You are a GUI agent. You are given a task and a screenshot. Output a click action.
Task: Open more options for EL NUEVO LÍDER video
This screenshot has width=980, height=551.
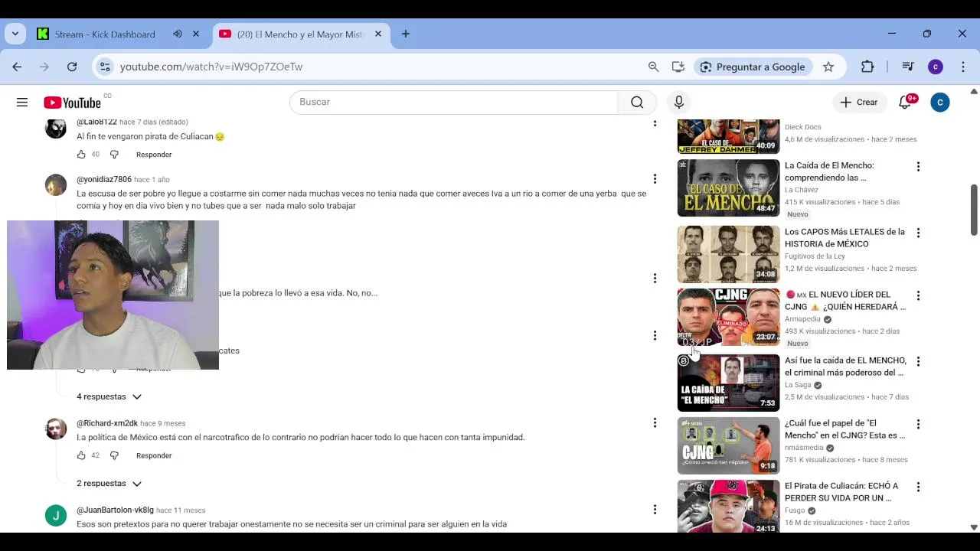click(918, 295)
